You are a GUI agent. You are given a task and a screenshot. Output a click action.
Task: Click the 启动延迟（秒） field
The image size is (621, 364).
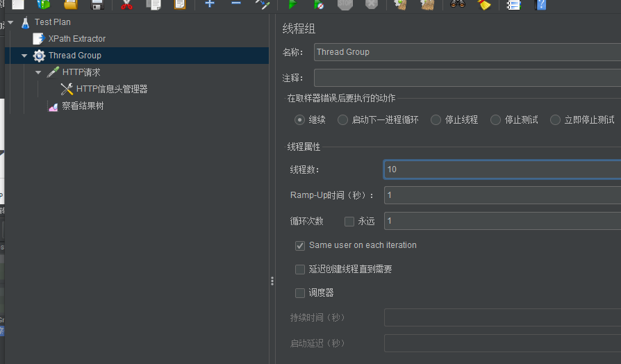coord(503,343)
